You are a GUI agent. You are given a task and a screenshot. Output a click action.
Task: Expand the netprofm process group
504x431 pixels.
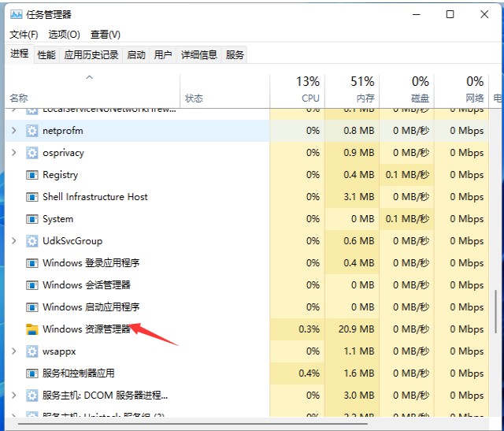[14, 131]
